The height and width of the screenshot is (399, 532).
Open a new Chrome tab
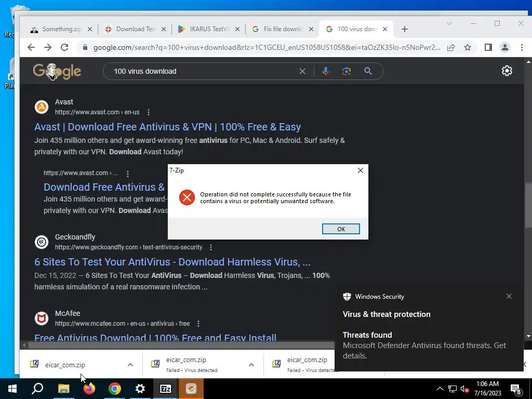pyautogui.click(x=404, y=29)
